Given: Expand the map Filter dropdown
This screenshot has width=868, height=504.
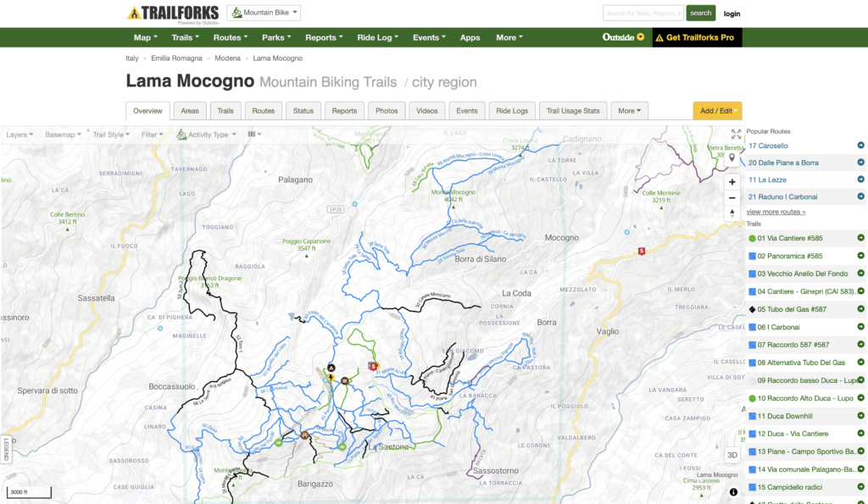Looking at the screenshot, I should pos(153,135).
